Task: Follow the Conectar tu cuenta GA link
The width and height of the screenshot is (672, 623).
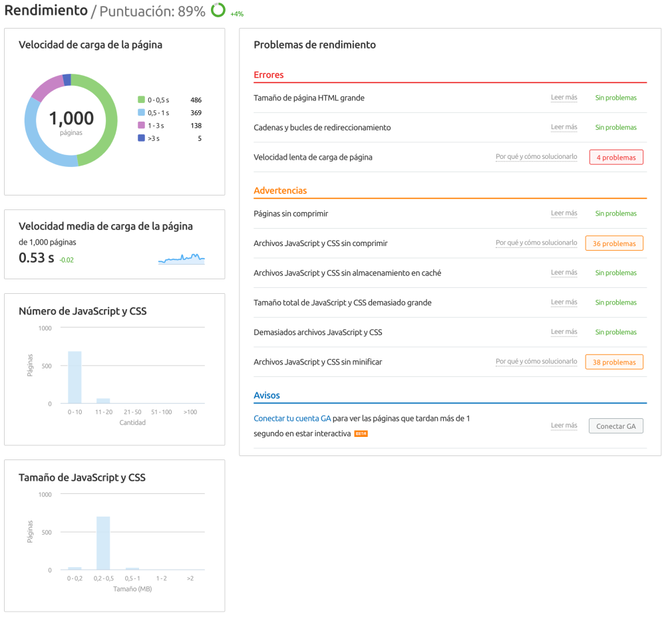Action: point(292,418)
